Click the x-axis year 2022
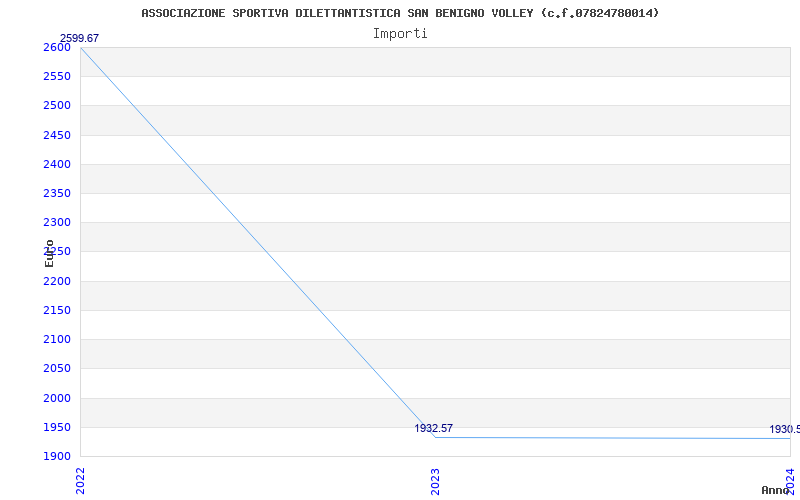 [x=81, y=481]
